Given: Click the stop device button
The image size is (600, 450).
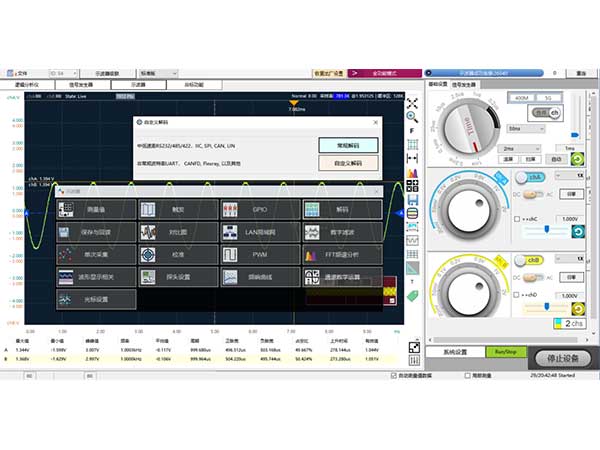Looking at the screenshot, I should pos(563,359).
